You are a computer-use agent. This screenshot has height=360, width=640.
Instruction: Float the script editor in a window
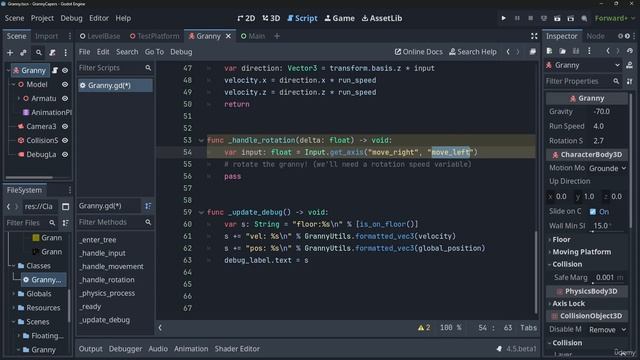(533, 52)
